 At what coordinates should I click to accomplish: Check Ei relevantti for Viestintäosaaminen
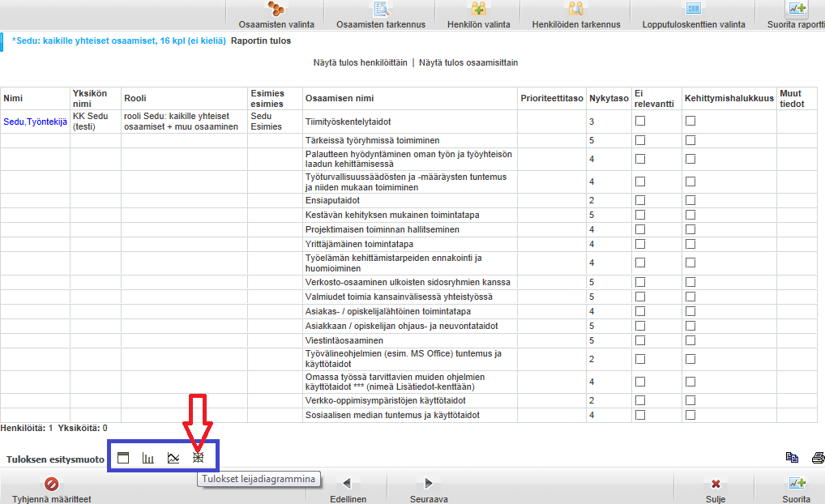pos(639,340)
